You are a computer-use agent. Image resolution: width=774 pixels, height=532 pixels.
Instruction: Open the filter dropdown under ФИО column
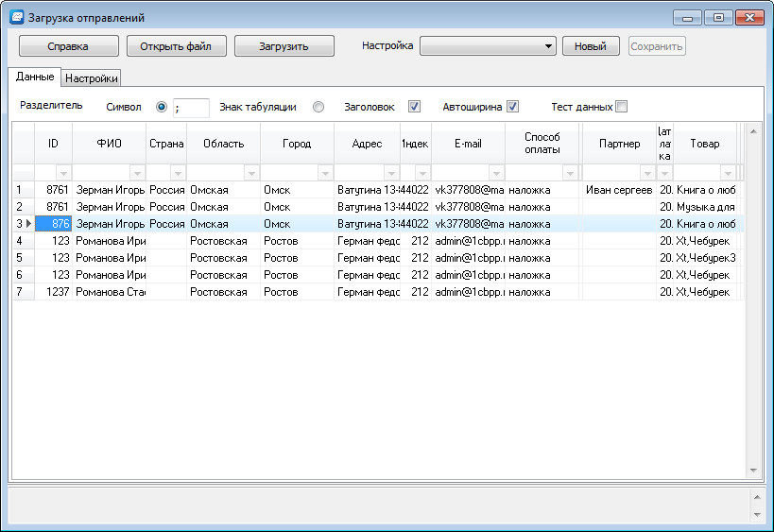point(137,174)
